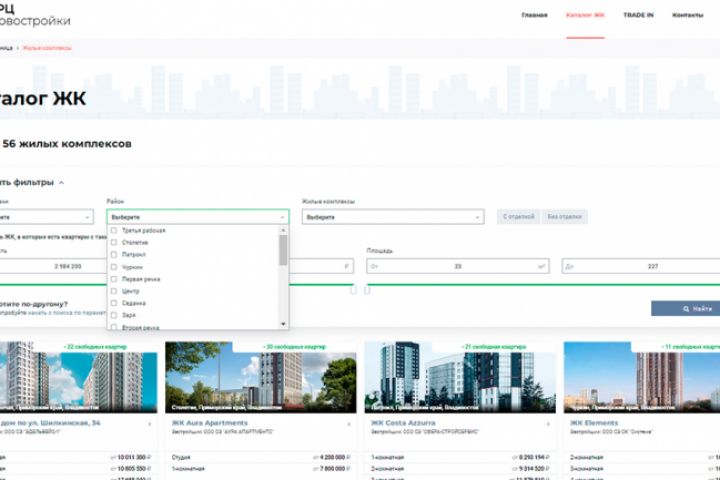Viewport: 720px width, 480px height.
Task: Check the 'Заря' district checkbox
Action: coord(114,315)
